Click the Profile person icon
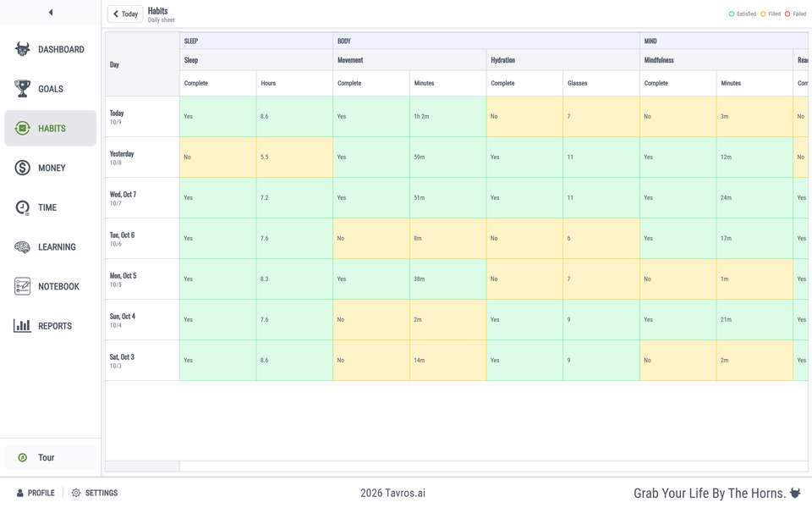812x508 pixels. (x=20, y=493)
